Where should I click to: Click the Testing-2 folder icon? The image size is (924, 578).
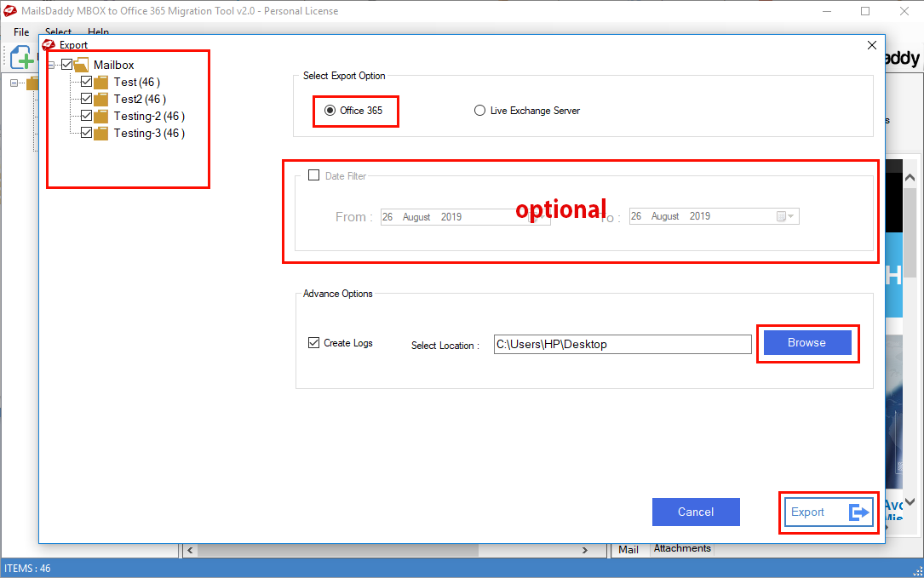(101, 116)
